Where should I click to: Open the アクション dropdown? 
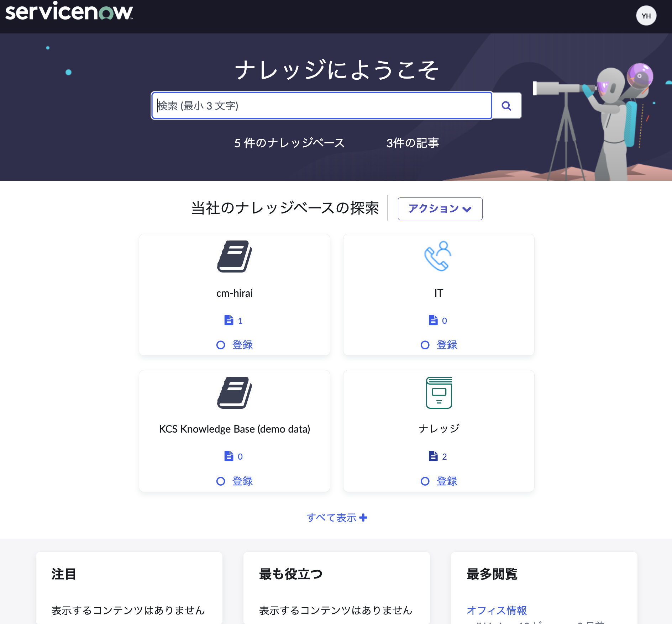440,209
